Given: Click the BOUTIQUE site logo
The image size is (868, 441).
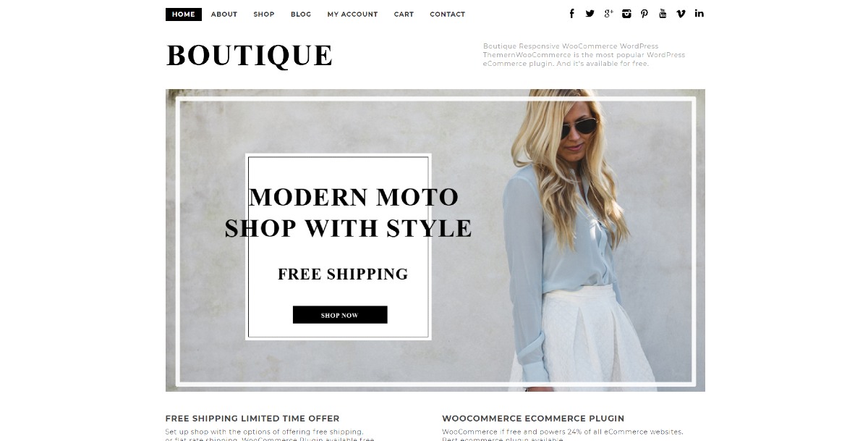Looking at the screenshot, I should 250,56.
